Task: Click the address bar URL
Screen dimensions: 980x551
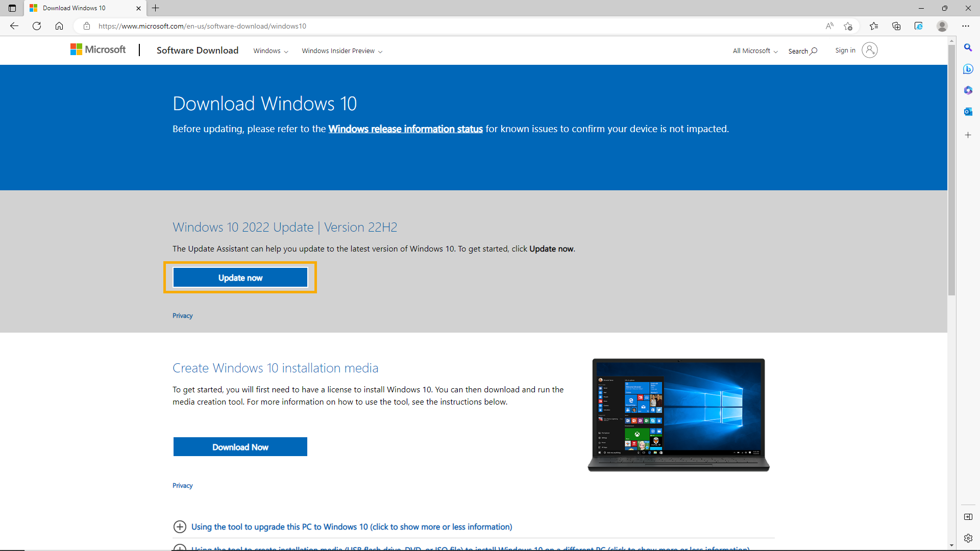Action: point(202,26)
